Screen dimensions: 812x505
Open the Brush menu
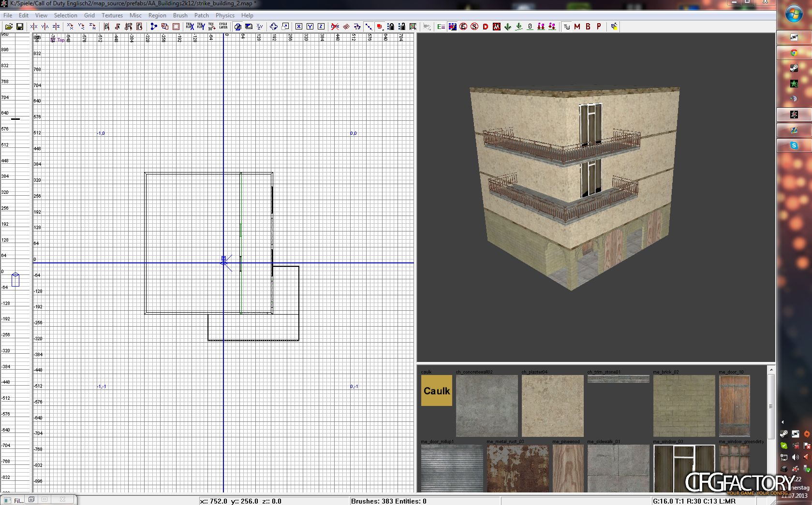point(180,15)
